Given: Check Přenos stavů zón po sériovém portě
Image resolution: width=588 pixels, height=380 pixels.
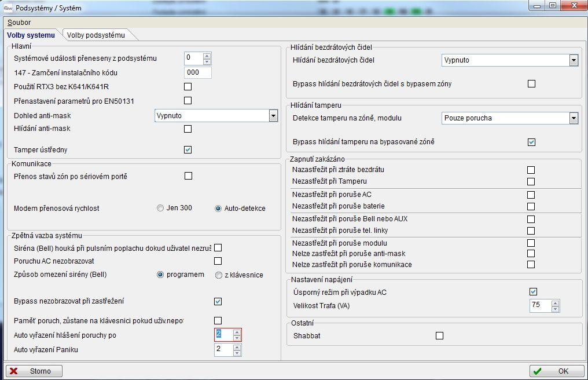Looking at the screenshot, I should click(188, 176).
